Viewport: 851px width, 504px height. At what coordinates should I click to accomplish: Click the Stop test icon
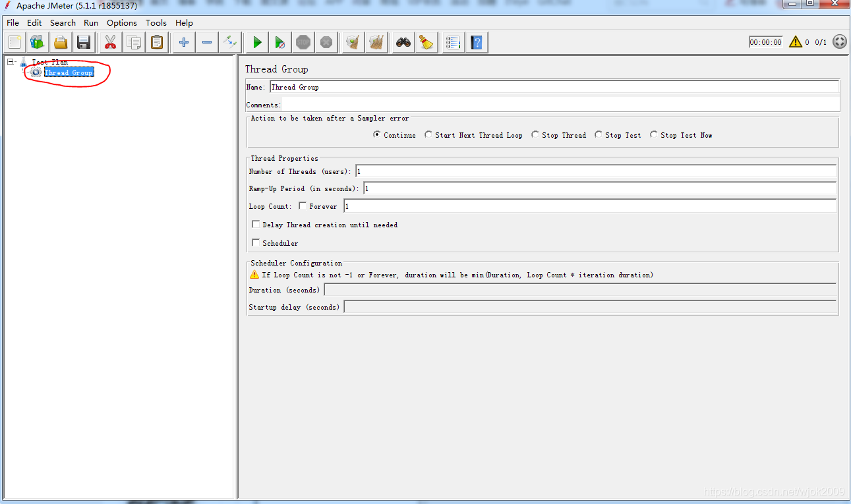[303, 43]
